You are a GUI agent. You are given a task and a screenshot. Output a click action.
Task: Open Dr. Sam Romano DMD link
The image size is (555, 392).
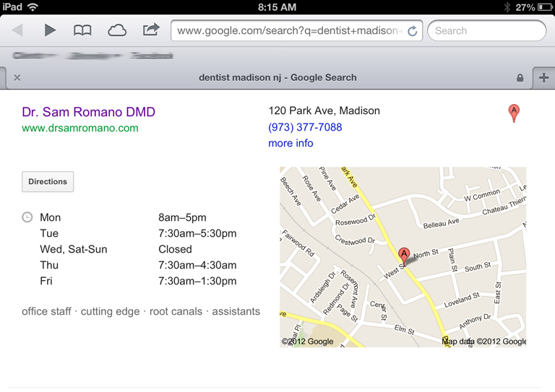[88, 112]
